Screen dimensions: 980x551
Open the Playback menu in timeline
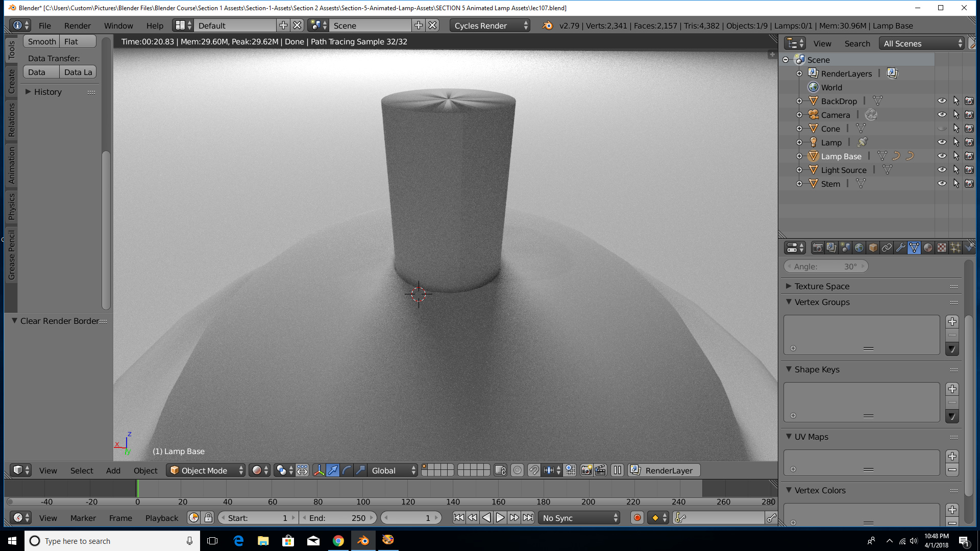162,518
